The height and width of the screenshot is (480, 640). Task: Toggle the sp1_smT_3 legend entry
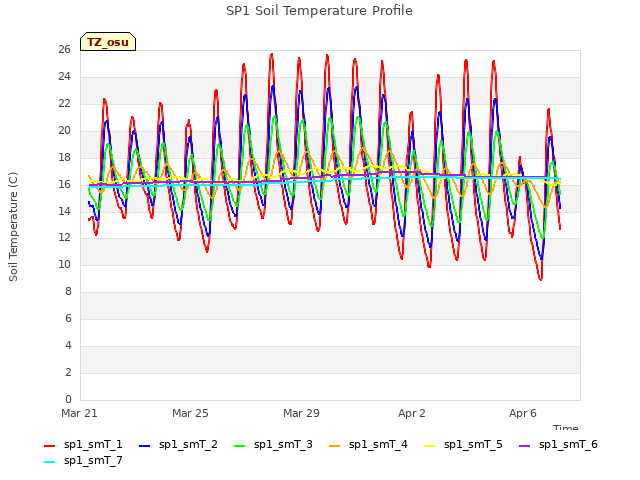click(x=273, y=444)
